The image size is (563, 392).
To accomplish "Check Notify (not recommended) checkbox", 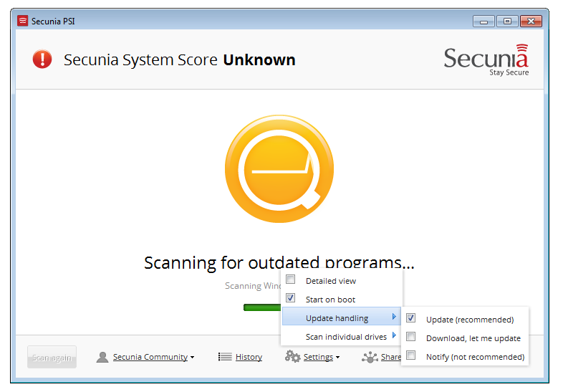I will [x=410, y=355].
